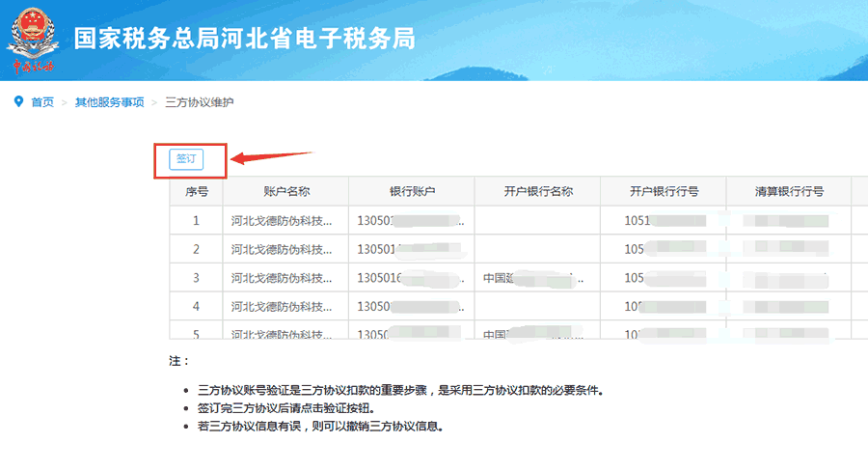868x471 pixels.
Task: Select row 1 account name 河北戈德防伪科技
Action: (x=282, y=220)
